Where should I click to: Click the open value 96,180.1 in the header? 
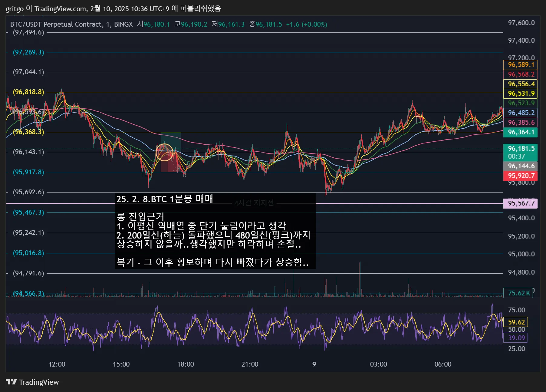[x=156, y=24]
